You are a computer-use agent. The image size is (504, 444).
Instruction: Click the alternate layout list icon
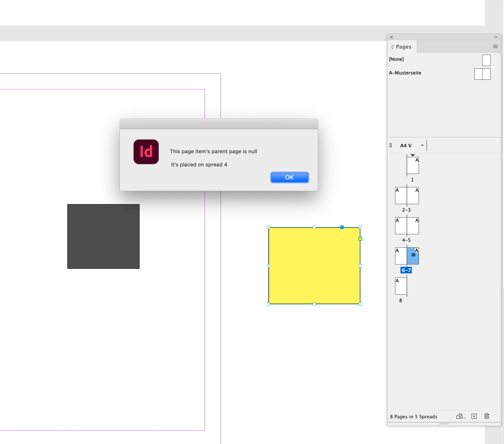391,145
